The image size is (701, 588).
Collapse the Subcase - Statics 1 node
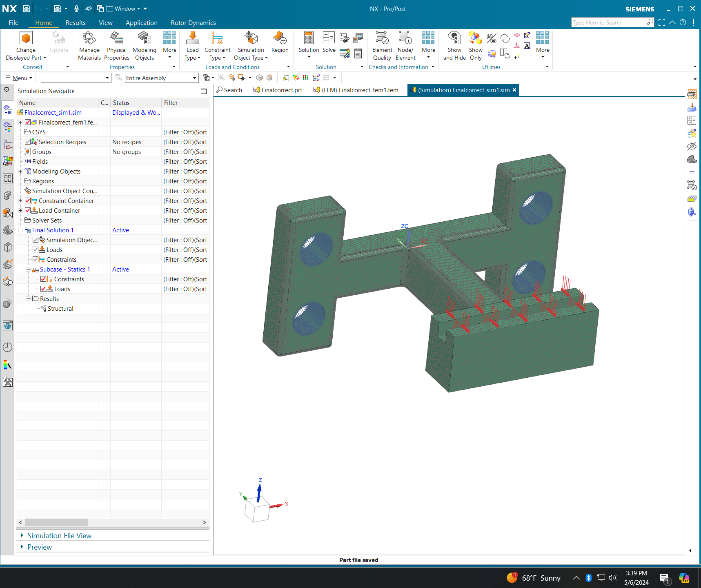[x=28, y=269]
